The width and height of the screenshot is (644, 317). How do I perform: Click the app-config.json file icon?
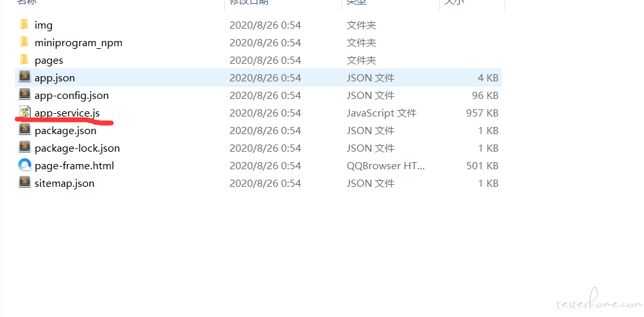[x=25, y=95]
